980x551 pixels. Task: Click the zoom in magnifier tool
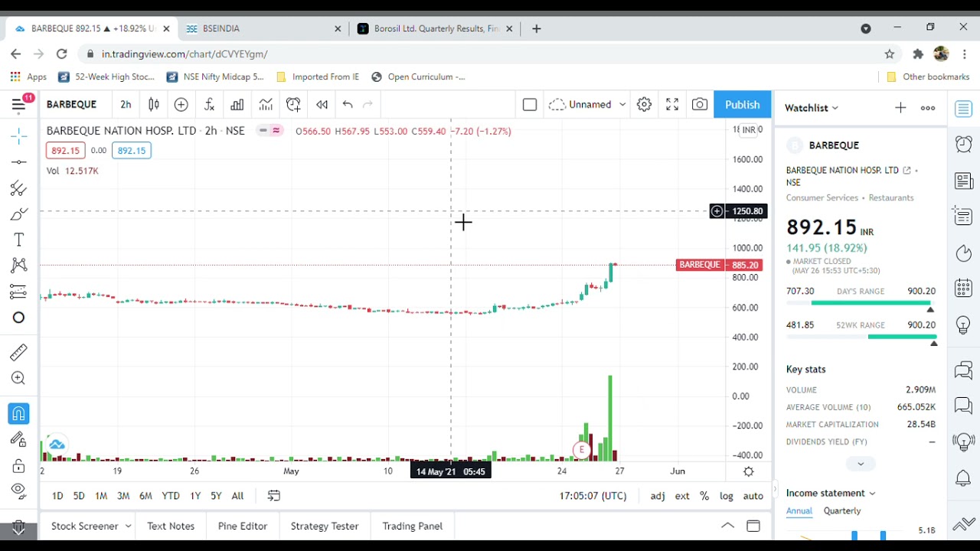click(x=19, y=378)
